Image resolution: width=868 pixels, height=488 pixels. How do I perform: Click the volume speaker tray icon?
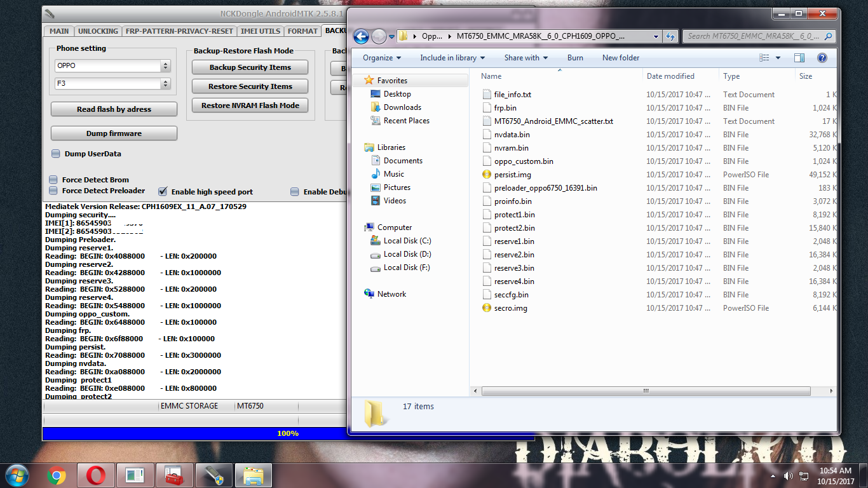coord(788,475)
